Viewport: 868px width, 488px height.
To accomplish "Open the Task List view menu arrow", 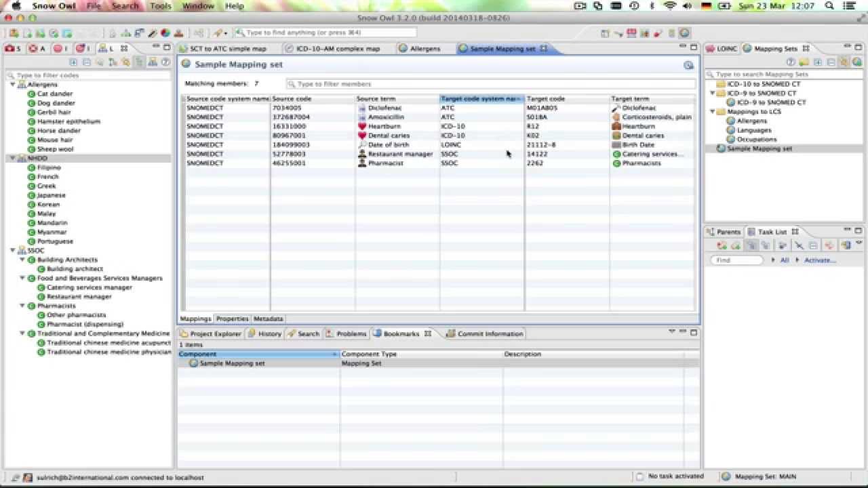I will click(859, 243).
